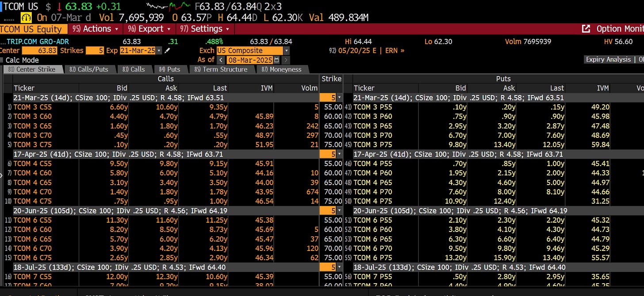Screen dimensions: 644x296
Task: Open strike count dropdown for 20-Jun-25 group
Action: click(x=339, y=211)
